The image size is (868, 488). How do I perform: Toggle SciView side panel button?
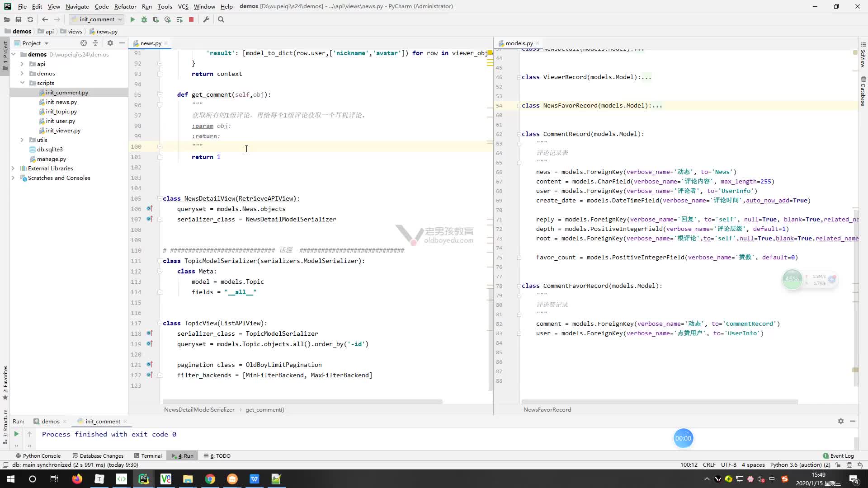click(x=863, y=55)
